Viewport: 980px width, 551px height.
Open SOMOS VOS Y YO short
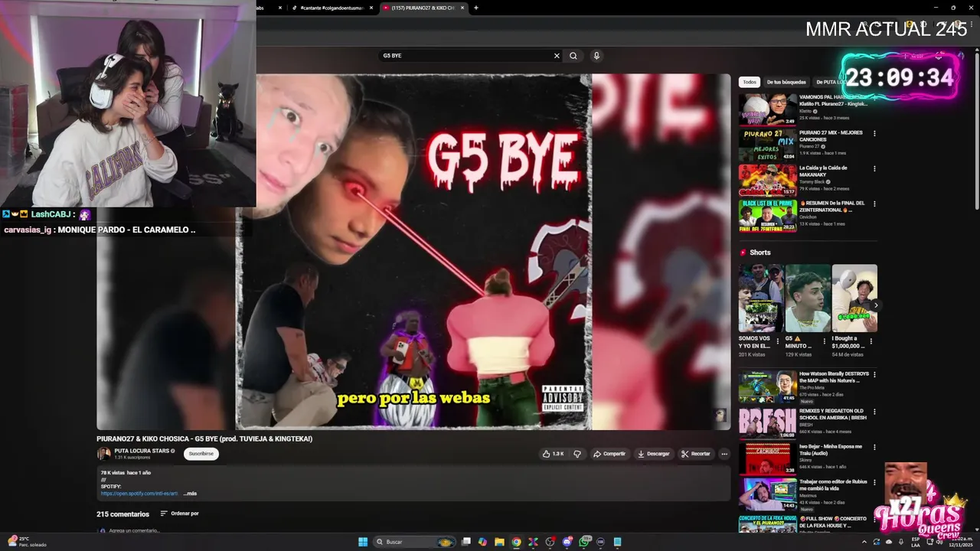(760, 298)
